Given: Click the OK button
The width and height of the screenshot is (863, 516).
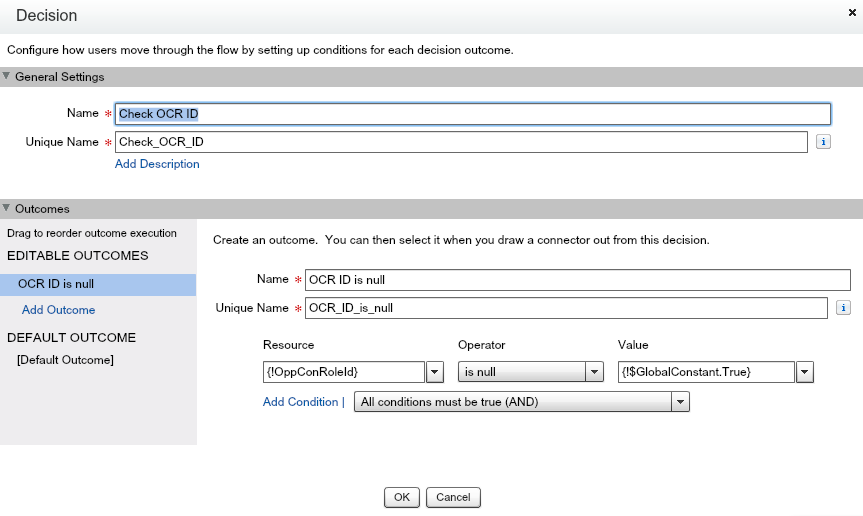Looking at the screenshot, I should 402,497.
